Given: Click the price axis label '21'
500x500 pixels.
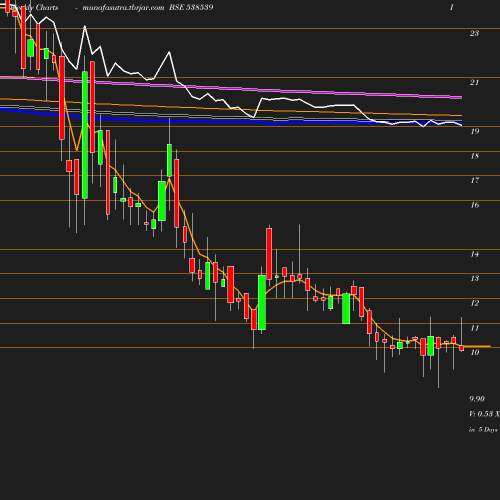Looking at the screenshot, I should pyautogui.click(x=474, y=82).
